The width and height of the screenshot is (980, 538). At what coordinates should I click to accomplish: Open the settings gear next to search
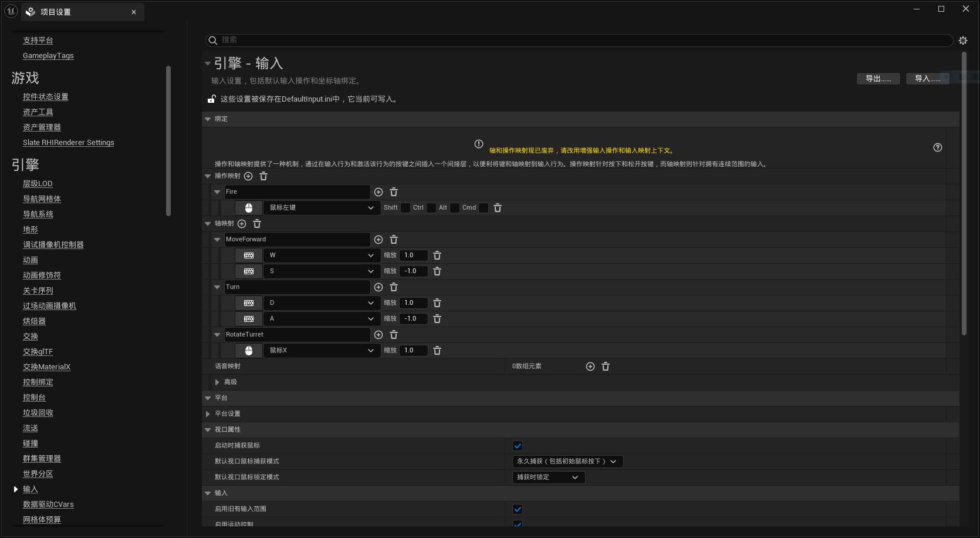point(963,41)
